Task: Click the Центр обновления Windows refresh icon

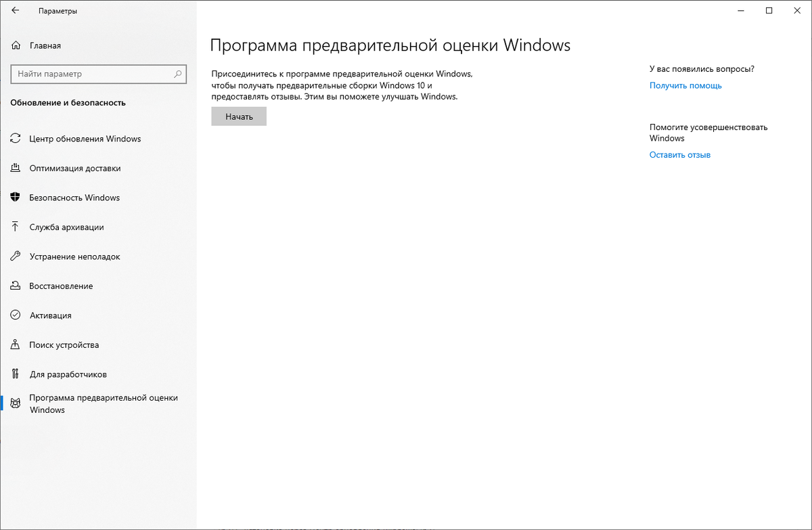Action: coord(16,139)
